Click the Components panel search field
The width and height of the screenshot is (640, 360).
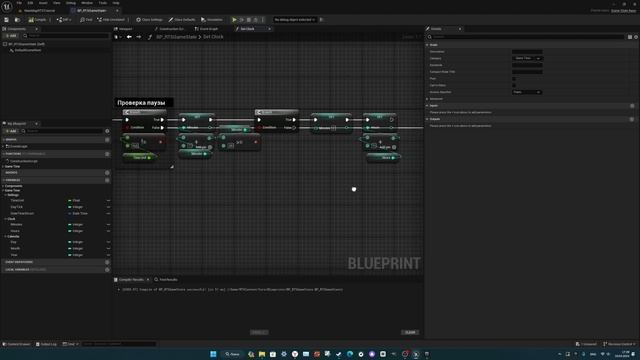66,36
